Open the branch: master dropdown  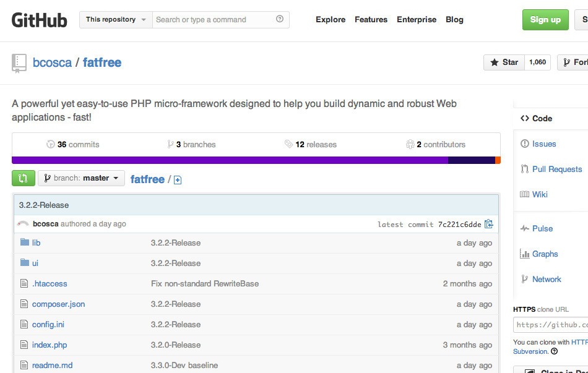click(81, 178)
